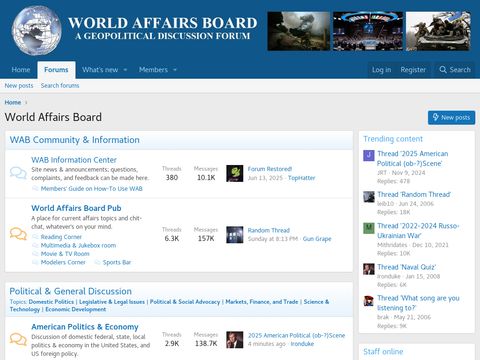Go to the Home tab

pyautogui.click(x=21, y=70)
